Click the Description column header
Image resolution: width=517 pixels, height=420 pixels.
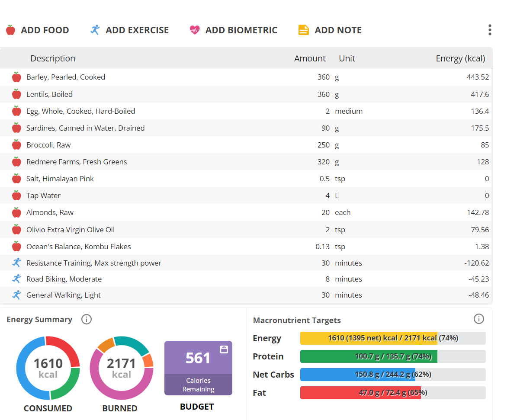53,58
